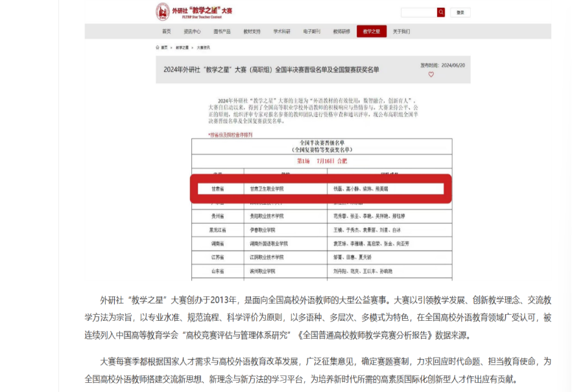Open the 电子期刊 navigation item

pyautogui.click(x=311, y=32)
